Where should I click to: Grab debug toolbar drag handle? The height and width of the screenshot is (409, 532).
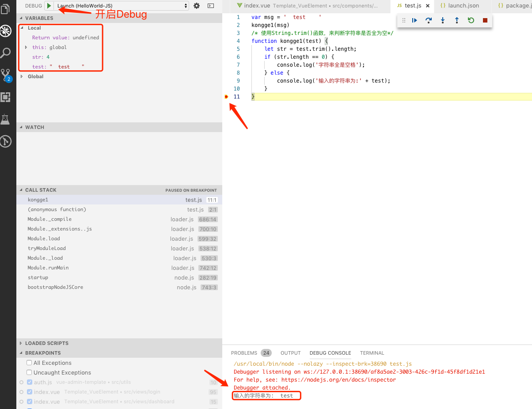tap(404, 20)
